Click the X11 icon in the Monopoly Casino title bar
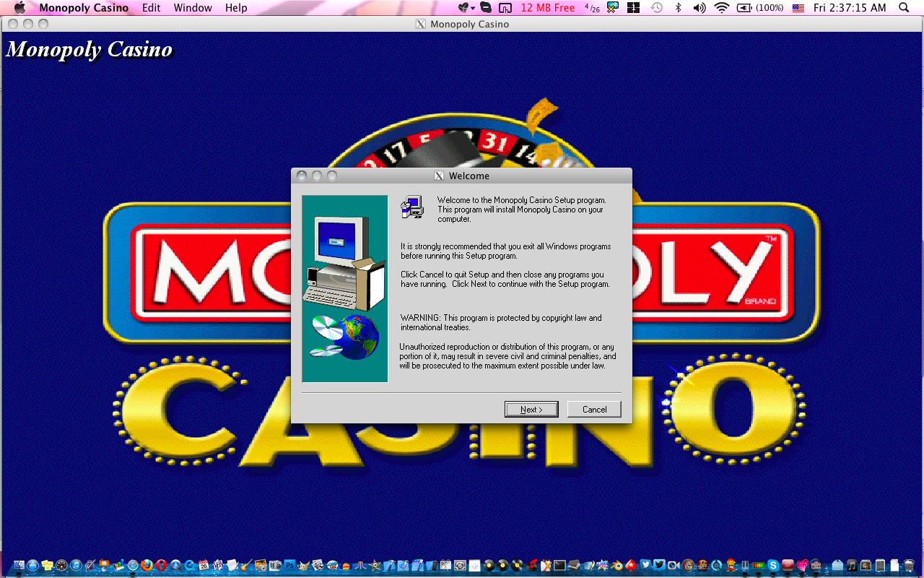Screen dimensions: 924x578 click(x=421, y=24)
